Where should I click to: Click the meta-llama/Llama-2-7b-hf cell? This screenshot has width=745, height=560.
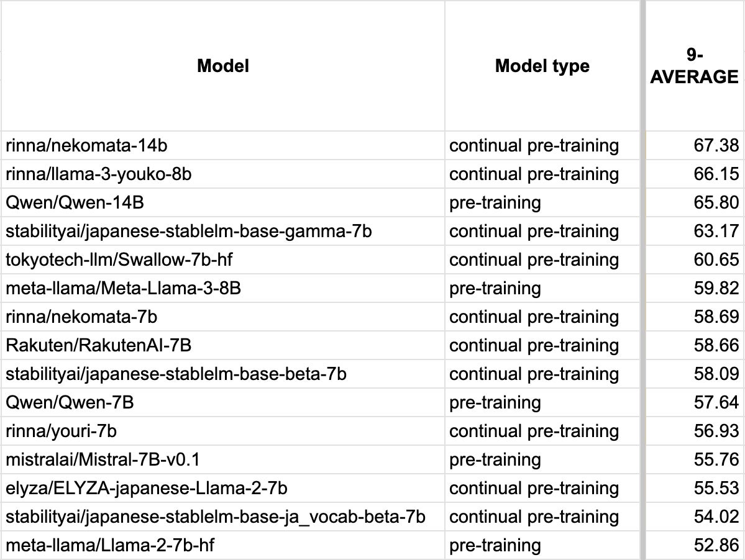[x=111, y=546]
